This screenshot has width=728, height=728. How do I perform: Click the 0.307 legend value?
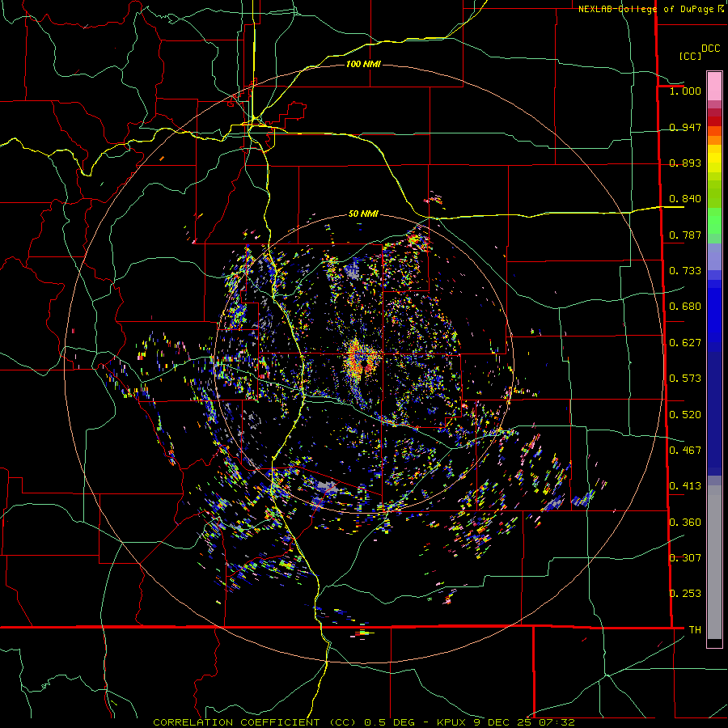[x=685, y=558]
